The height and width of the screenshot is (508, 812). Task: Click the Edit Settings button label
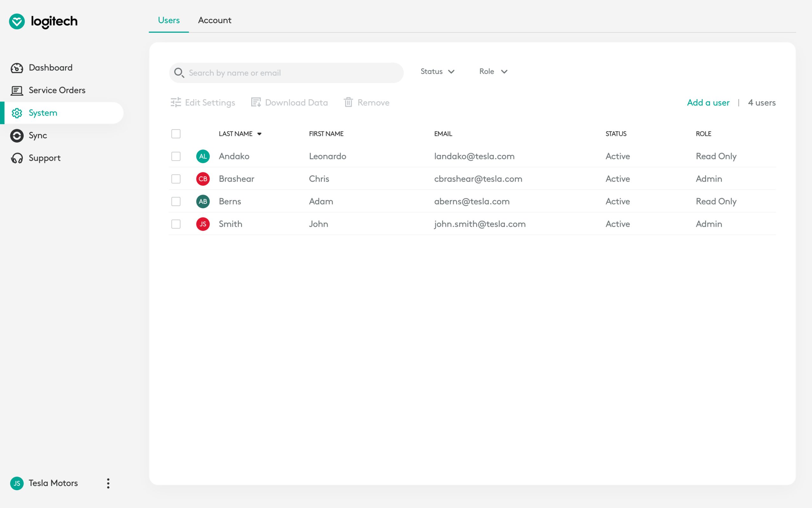[210, 103]
